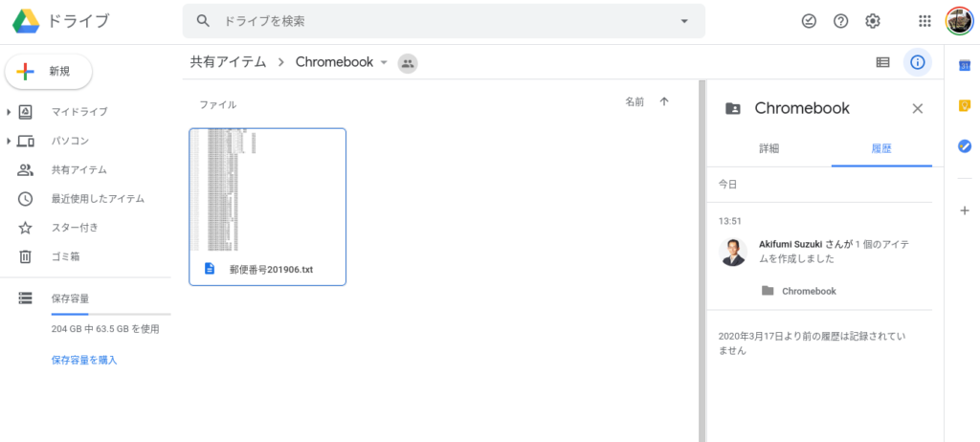The width and height of the screenshot is (980, 442).
Task: Open Google Keep in side panel
Action: pos(964,105)
